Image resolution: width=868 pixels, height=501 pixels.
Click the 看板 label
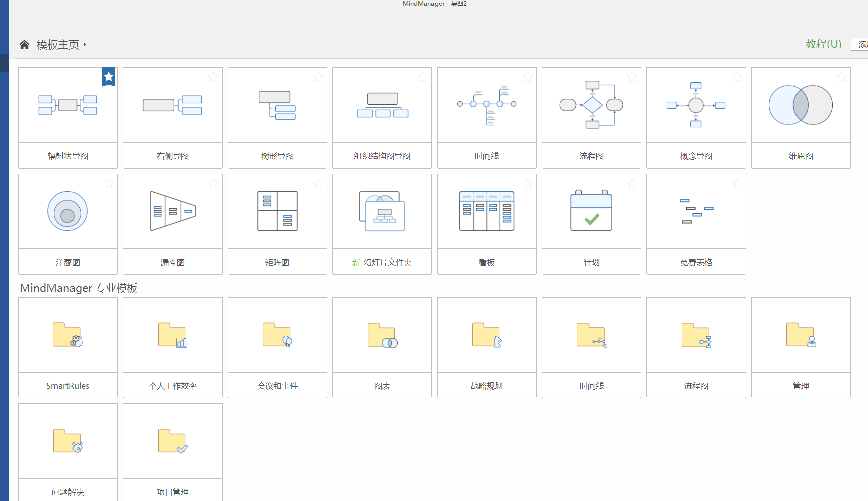pyautogui.click(x=487, y=263)
